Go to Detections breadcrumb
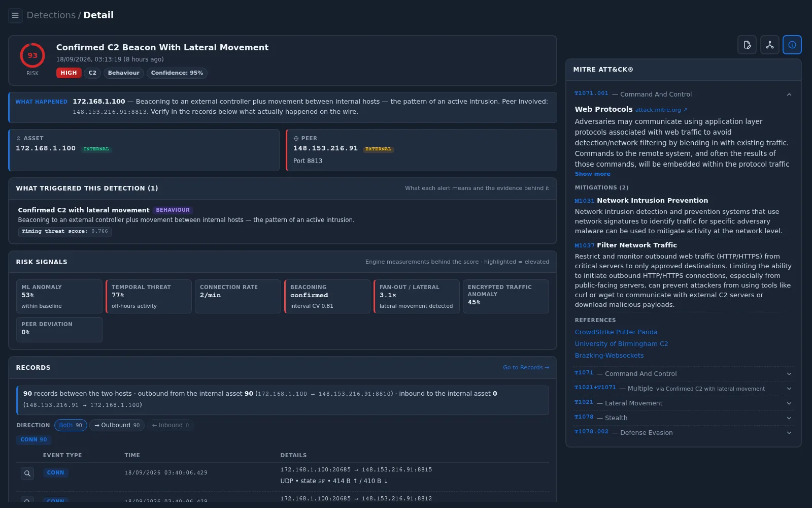Screen dimensions: 812x508 [51, 15]
